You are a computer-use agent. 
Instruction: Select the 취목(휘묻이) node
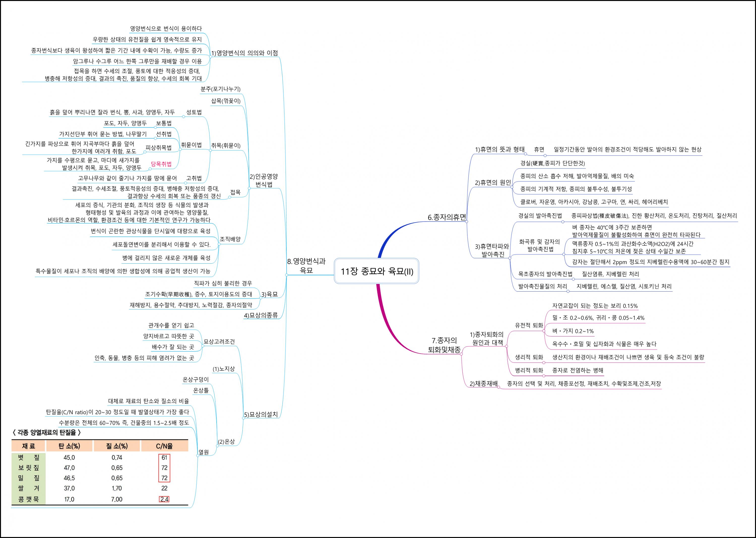(x=226, y=146)
